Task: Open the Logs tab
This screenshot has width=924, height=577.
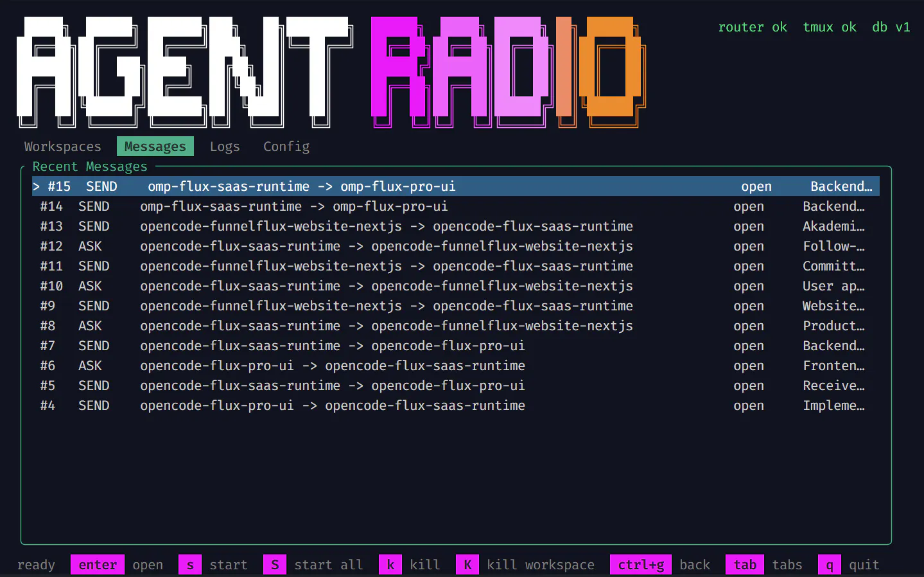Action: point(225,146)
